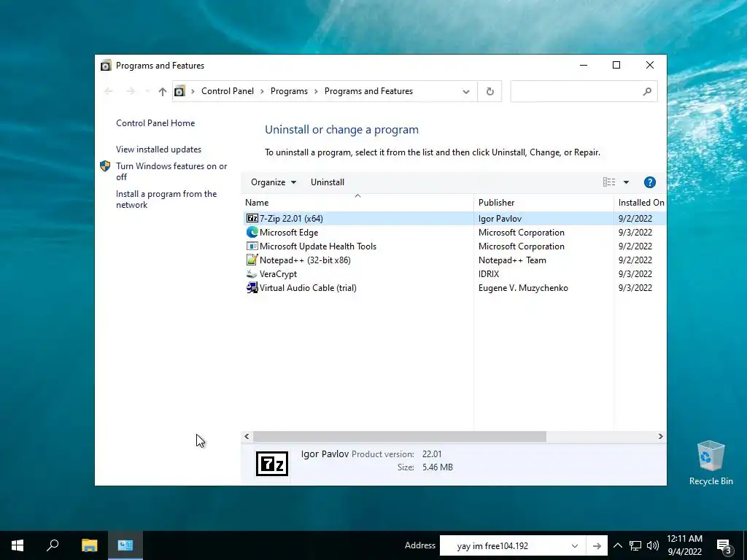
Task: Select Microsoft Update Health Tools row
Action: pyautogui.click(x=454, y=246)
